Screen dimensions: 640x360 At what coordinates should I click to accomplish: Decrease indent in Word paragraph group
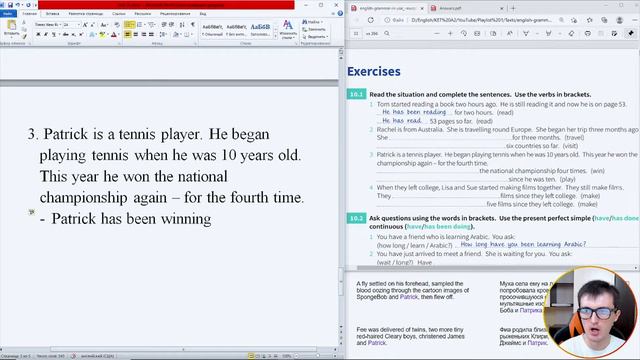coord(164,25)
